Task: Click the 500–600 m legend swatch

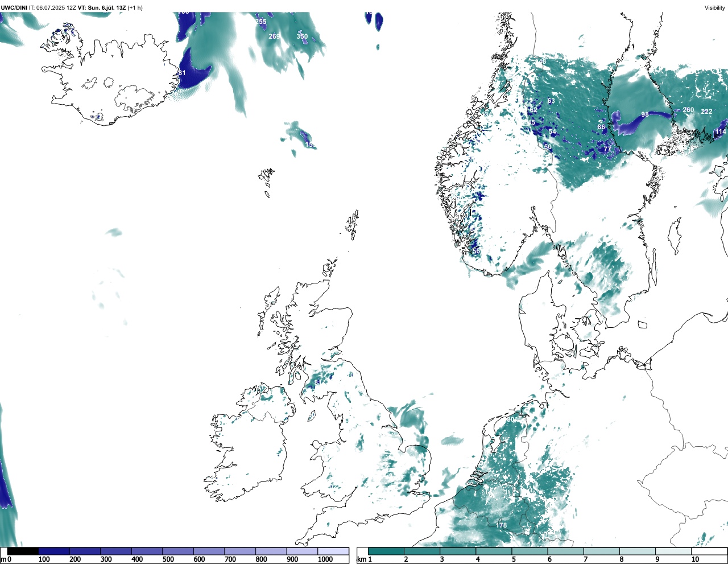Action: coord(178,551)
